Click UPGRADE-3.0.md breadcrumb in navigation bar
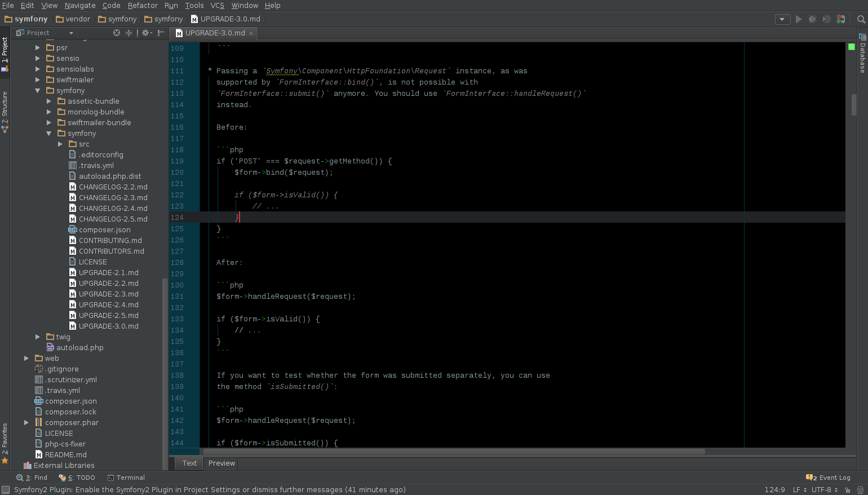The height and width of the screenshot is (495, 868). coord(225,19)
